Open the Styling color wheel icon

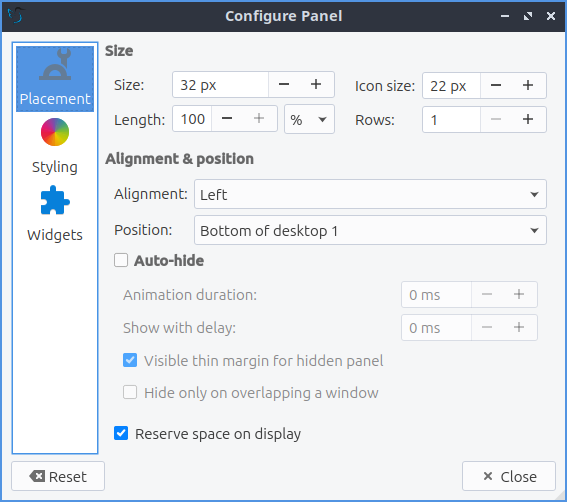(x=55, y=132)
